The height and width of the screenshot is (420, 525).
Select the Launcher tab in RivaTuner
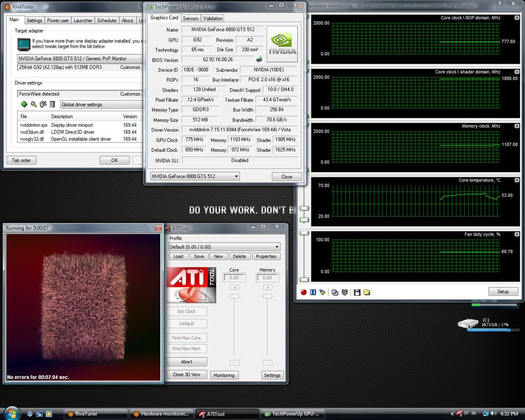click(x=83, y=21)
